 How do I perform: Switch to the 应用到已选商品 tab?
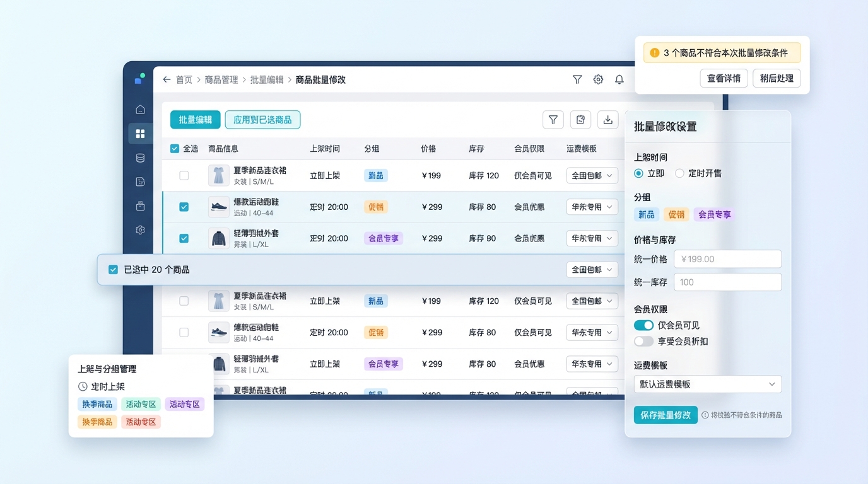point(262,120)
